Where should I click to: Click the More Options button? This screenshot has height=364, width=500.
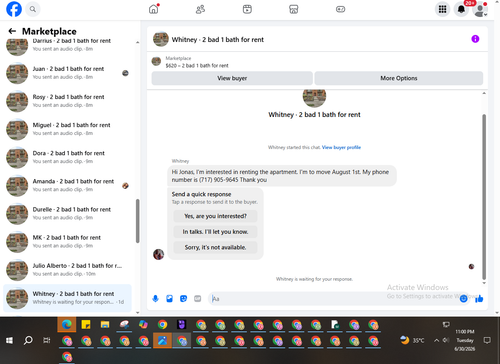pos(399,78)
